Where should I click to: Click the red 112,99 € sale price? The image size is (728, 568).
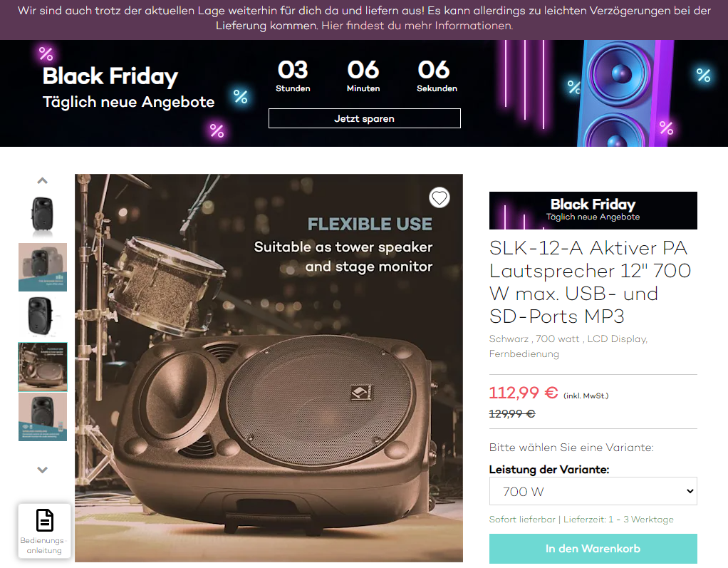[x=524, y=393]
